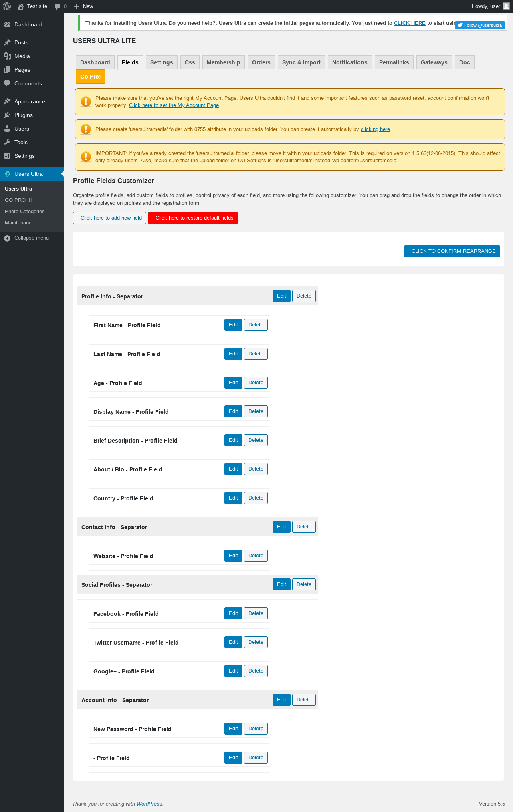Delete the New Password profile field
The height and width of the screenshot is (812, 513).
[256, 729]
